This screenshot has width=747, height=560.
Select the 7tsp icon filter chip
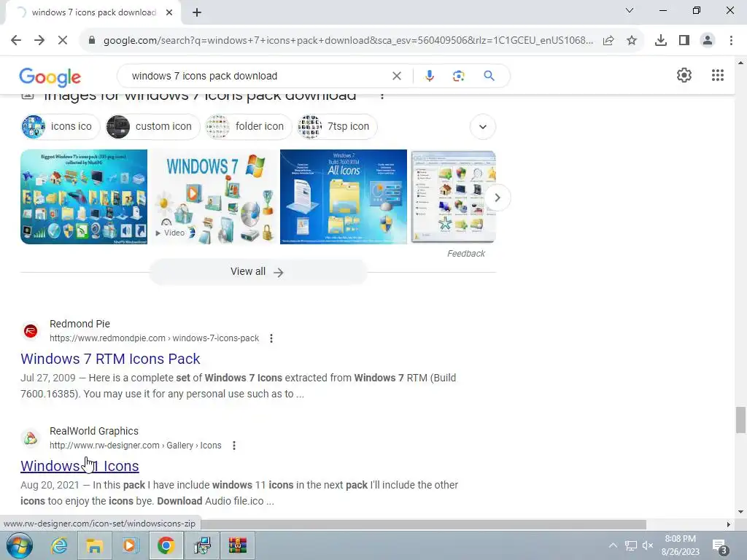pyautogui.click(x=337, y=127)
